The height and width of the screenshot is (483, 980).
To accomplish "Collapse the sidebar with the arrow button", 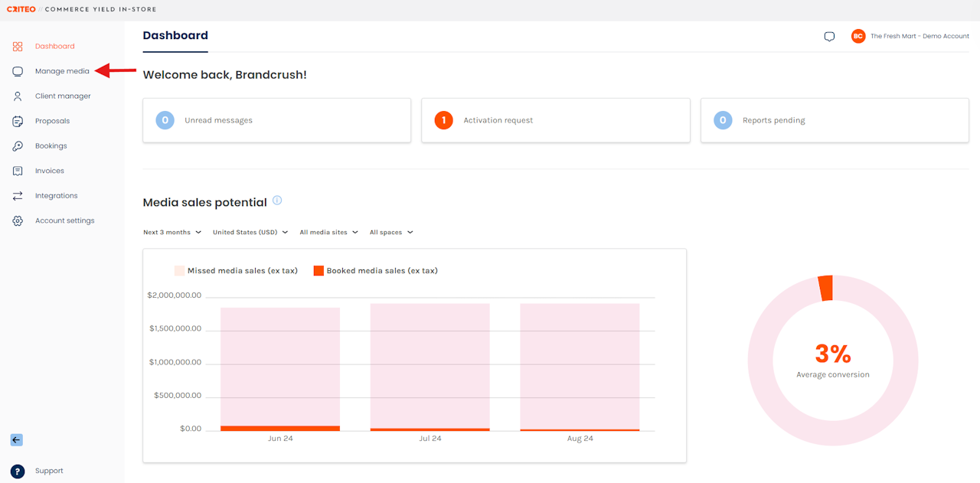I will [x=17, y=440].
